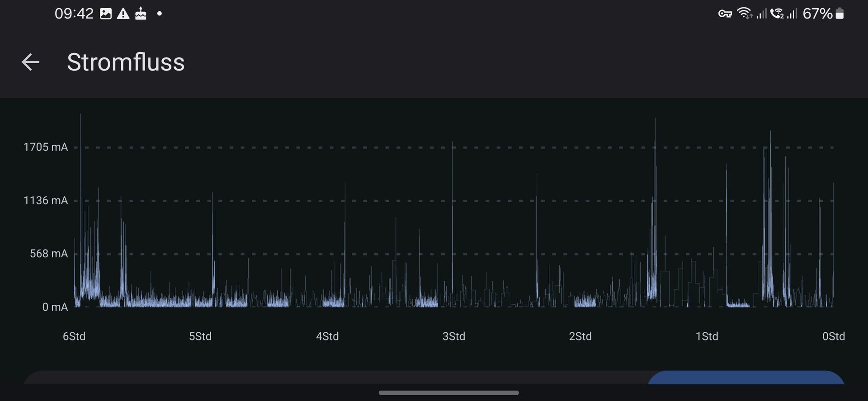Tap the 1705 mA axis label

(x=46, y=147)
